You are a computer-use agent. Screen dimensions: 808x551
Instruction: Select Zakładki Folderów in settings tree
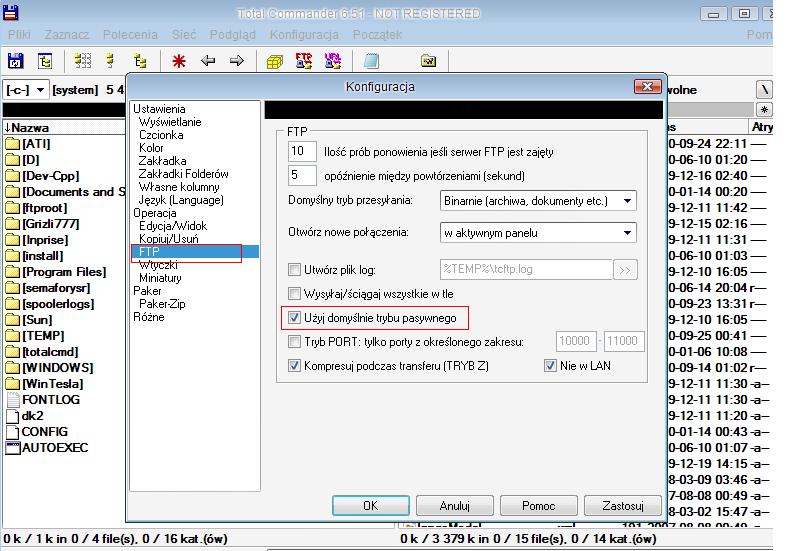(x=183, y=174)
